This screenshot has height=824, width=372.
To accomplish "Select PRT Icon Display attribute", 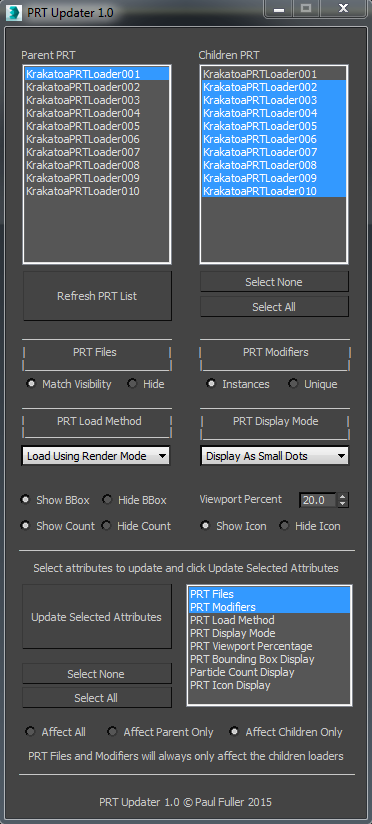I will pos(269,685).
